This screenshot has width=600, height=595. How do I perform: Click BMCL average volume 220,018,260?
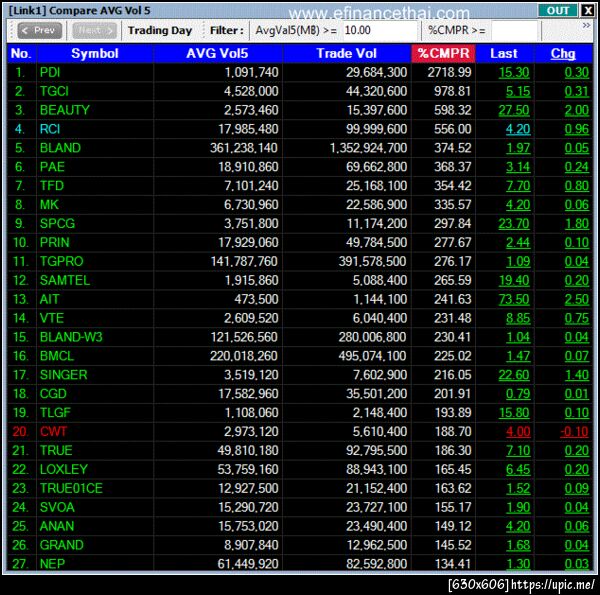point(244,356)
